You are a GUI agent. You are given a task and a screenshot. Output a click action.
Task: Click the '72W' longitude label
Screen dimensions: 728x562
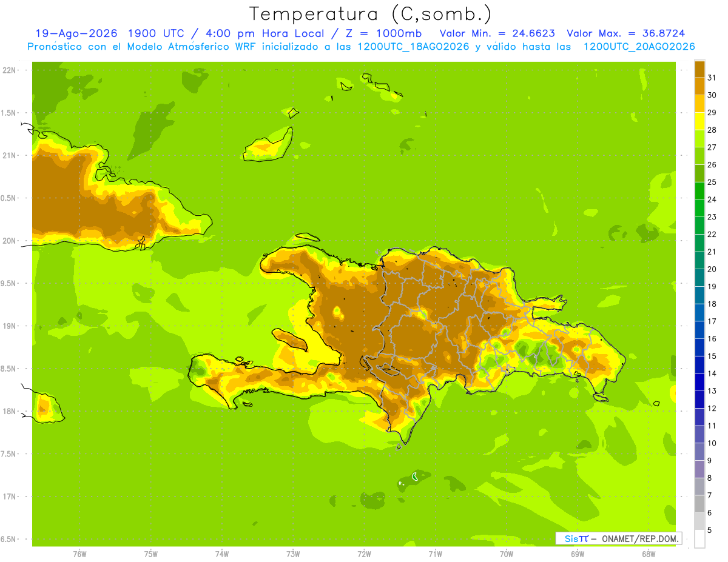pos(364,554)
